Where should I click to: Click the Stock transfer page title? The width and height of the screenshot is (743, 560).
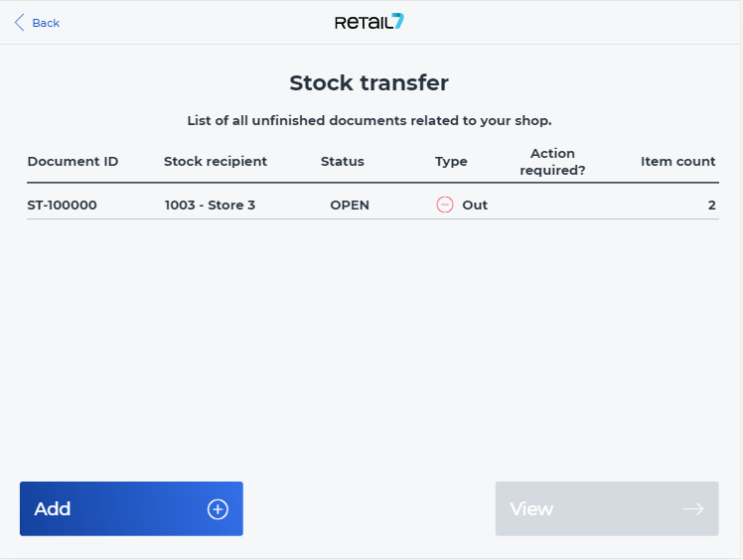tap(370, 83)
